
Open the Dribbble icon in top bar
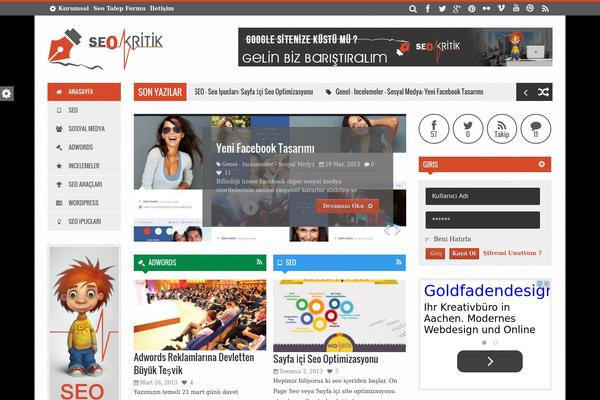530,8
